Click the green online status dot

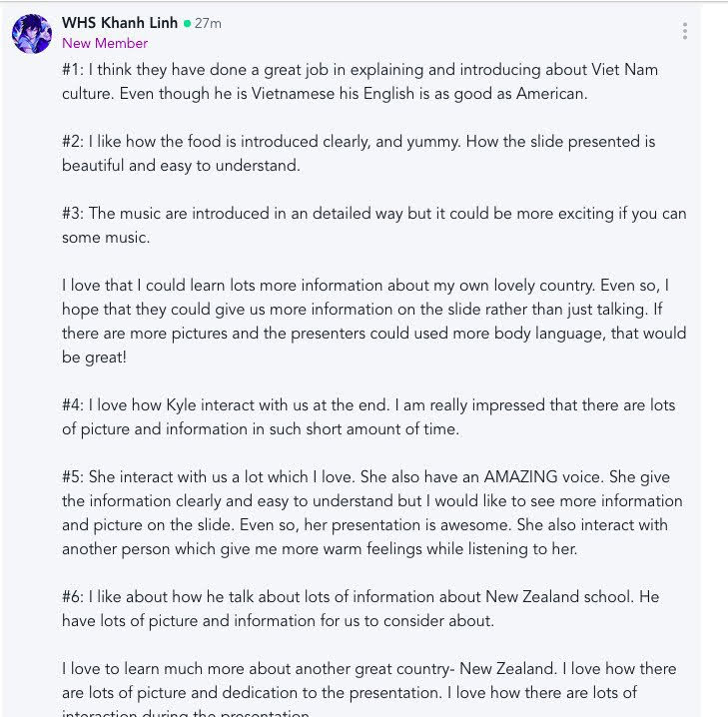(187, 23)
